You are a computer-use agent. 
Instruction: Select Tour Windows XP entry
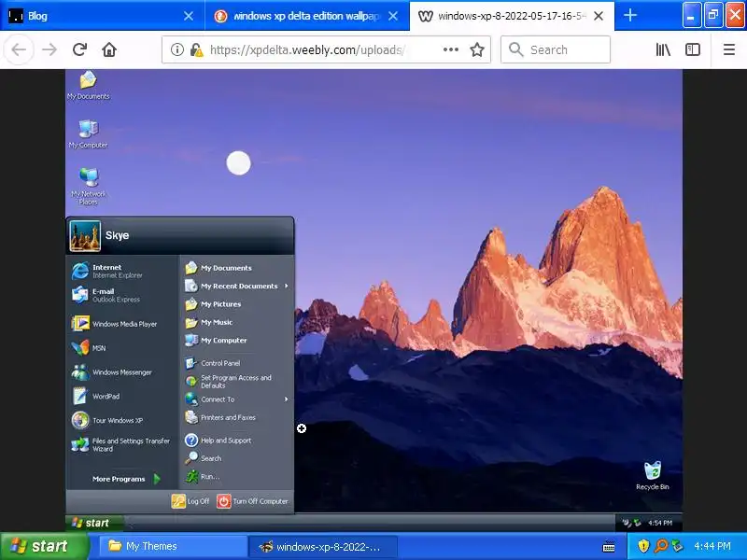[x=124, y=421]
